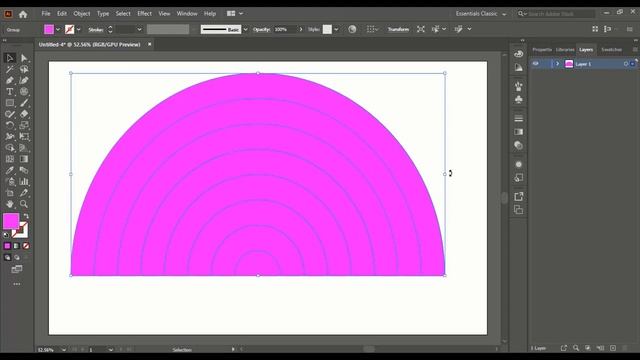Open the Artboards panel icon
Viewport: 640px width, 360px height.
pyautogui.click(x=519, y=210)
